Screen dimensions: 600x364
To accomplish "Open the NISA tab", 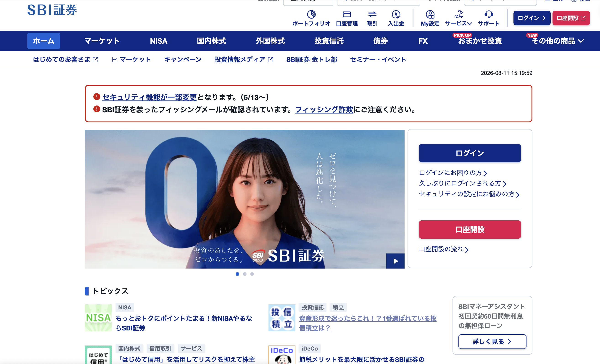I will 158,41.
